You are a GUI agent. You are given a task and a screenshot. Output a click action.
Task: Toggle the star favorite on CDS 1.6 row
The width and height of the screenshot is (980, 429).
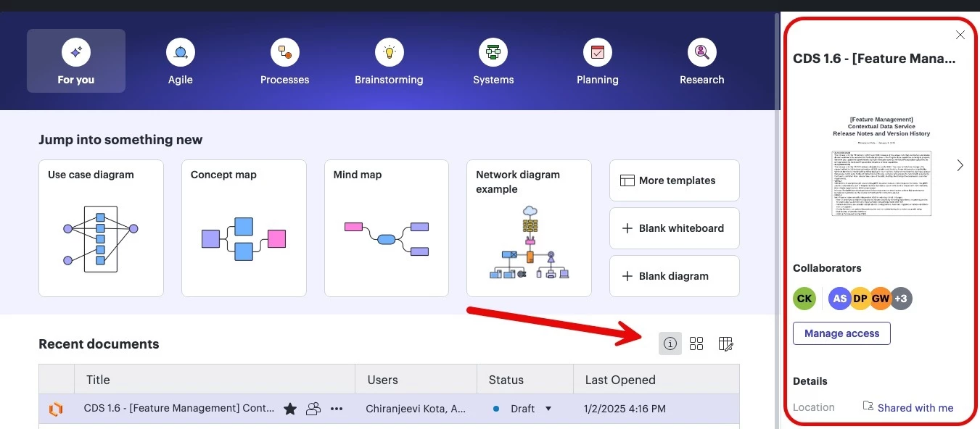click(290, 409)
